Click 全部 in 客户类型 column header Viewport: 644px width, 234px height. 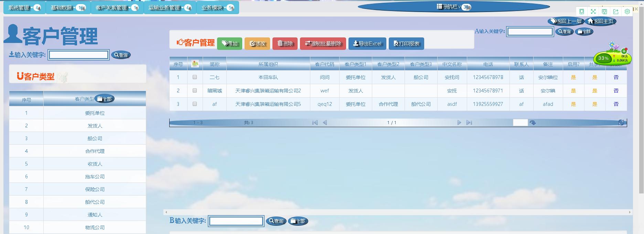tap(105, 99)
